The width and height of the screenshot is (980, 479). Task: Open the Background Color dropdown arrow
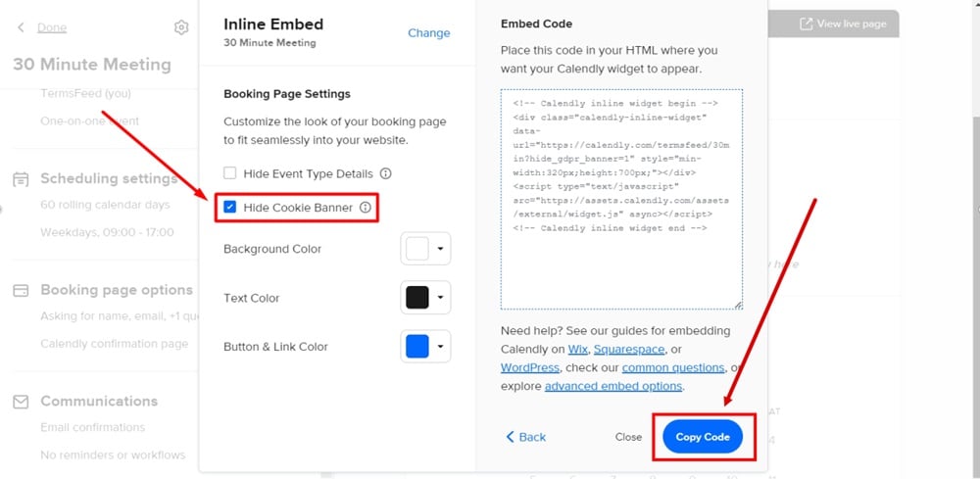point(440,249)
